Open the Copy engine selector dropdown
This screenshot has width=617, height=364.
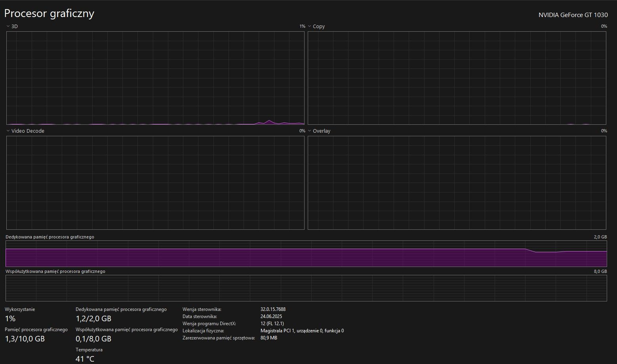316,27
